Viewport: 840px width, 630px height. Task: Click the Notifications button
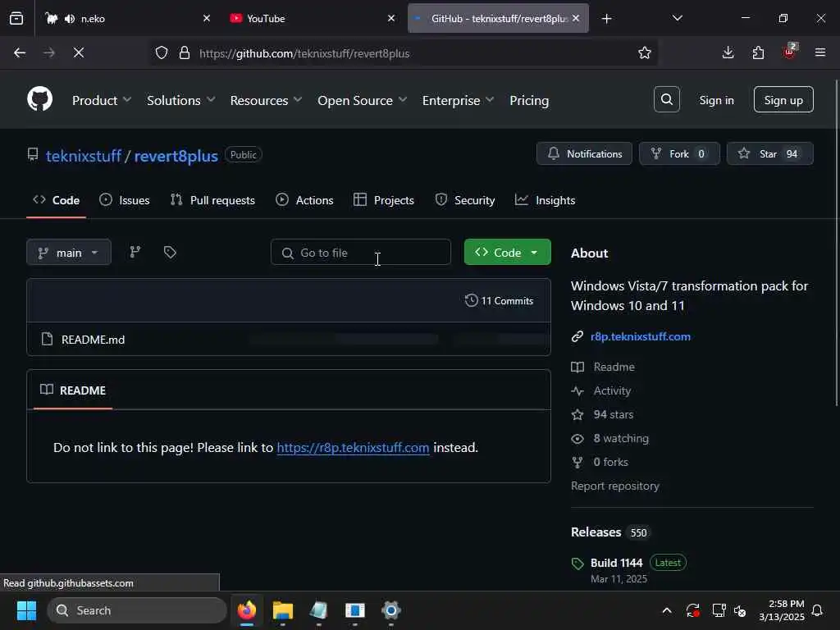(x=584, y=153)
